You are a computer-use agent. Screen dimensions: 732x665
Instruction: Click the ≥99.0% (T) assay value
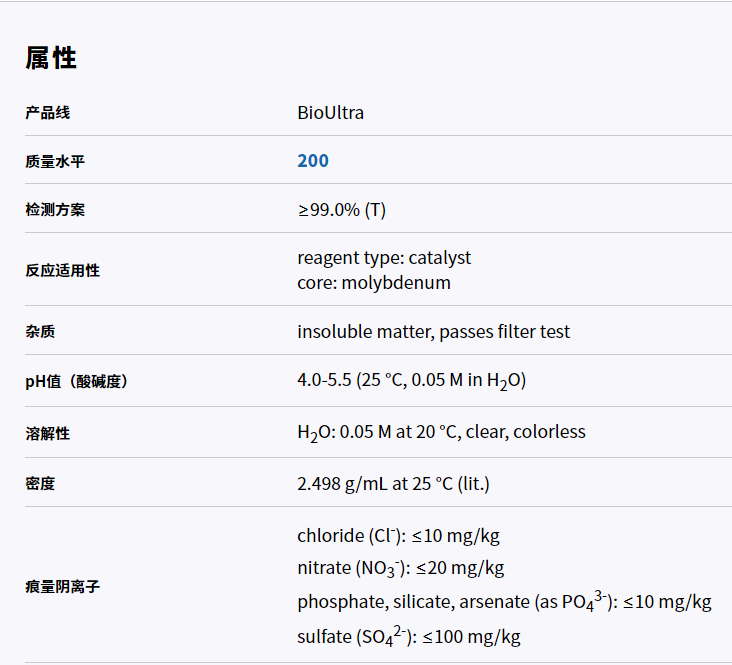tap(341, 210)
